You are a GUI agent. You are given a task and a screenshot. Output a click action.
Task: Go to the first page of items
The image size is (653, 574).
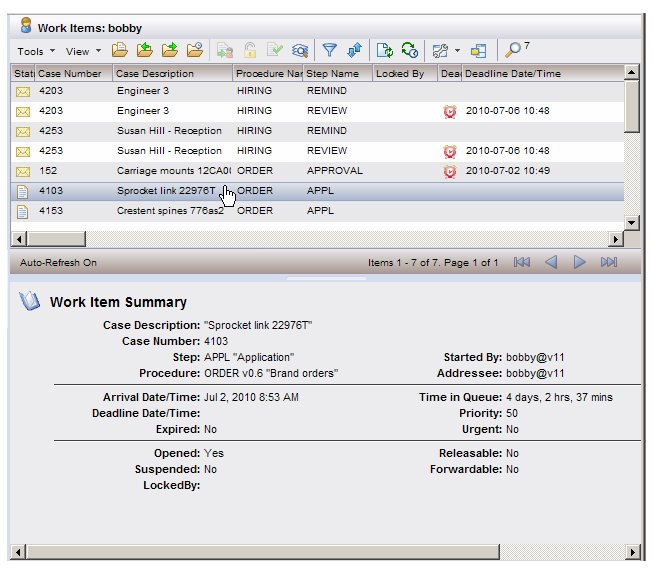tap(521, 262)
